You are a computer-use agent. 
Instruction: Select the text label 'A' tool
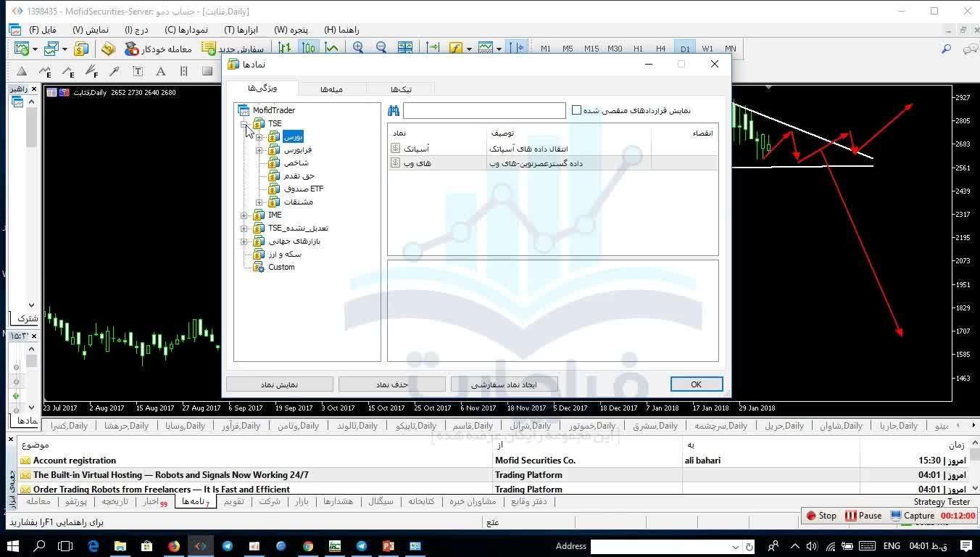click(x=161, y=71)
